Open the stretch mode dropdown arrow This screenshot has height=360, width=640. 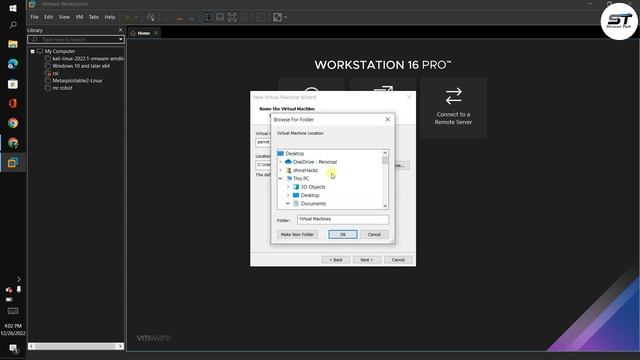285,17
